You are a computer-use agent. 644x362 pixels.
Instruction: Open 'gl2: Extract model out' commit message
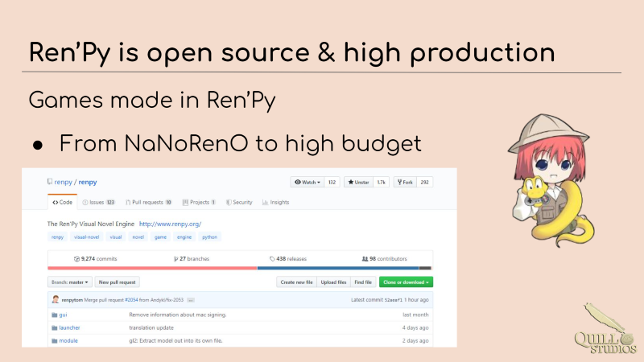tap(175, 340)
